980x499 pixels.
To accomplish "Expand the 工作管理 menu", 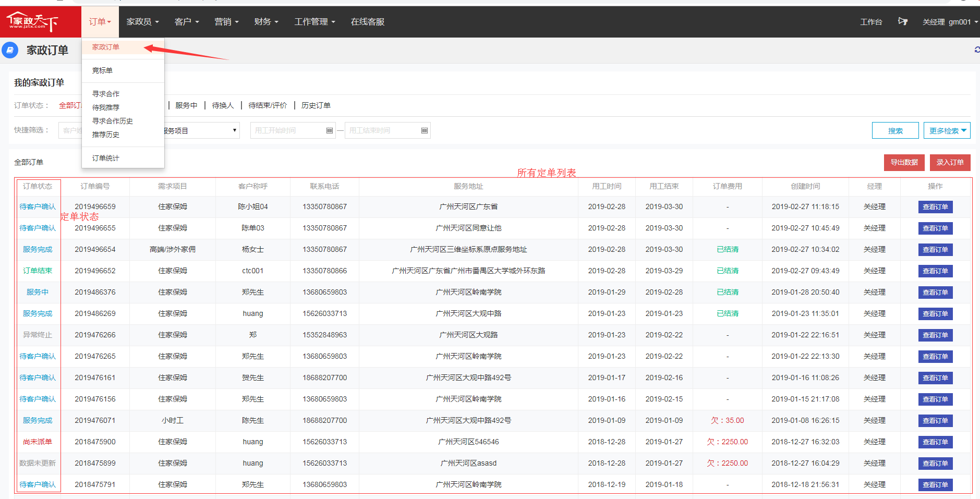I will (x=314, y=21).
